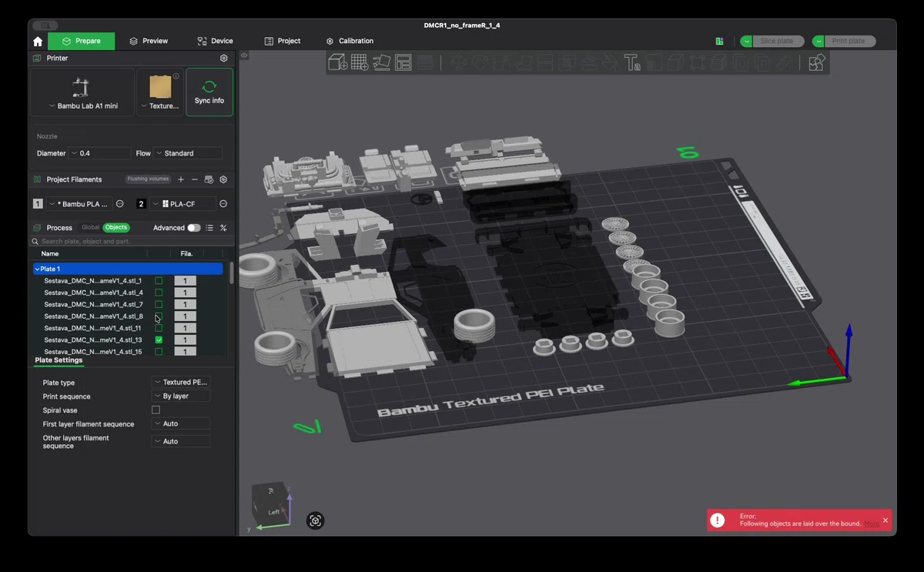Close the error notification

point(885,520)
